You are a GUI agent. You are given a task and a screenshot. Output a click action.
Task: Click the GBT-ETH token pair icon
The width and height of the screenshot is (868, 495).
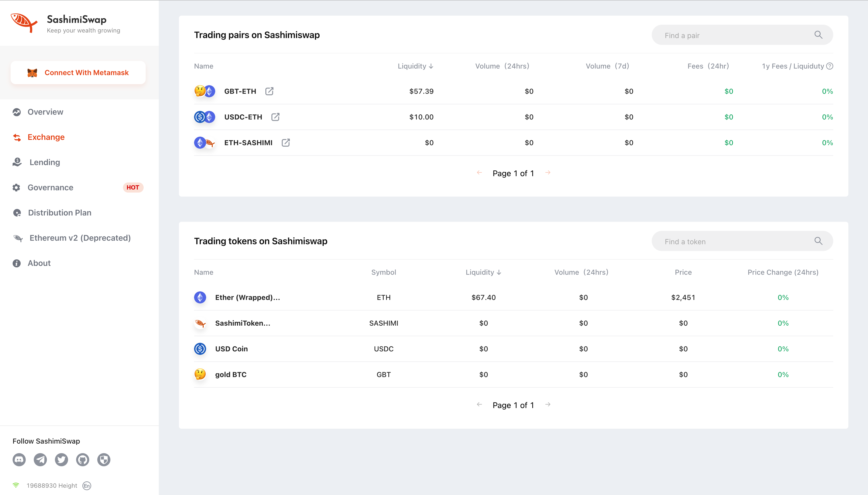point(205,91)
